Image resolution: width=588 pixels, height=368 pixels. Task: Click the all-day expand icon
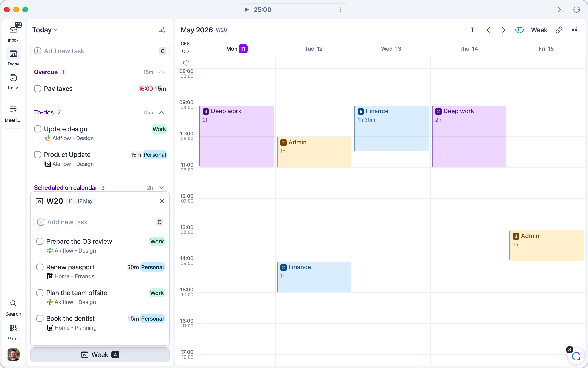(x=186, y=63)
